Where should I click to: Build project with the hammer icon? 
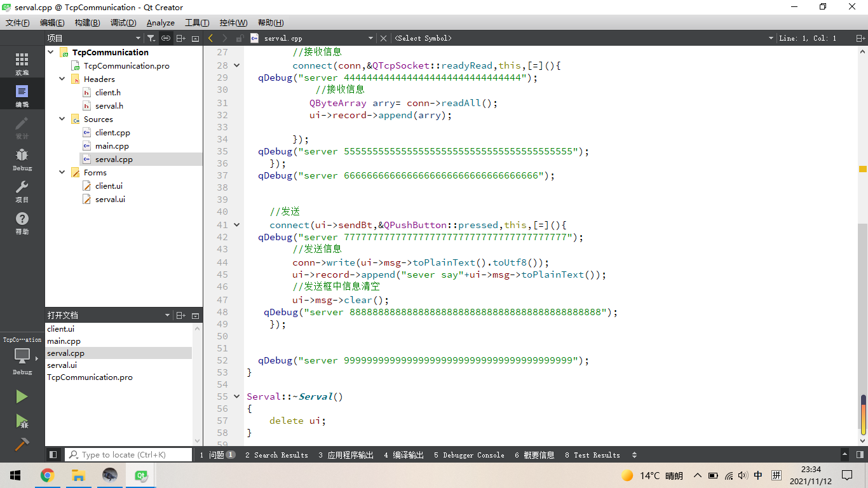point(22,444)
